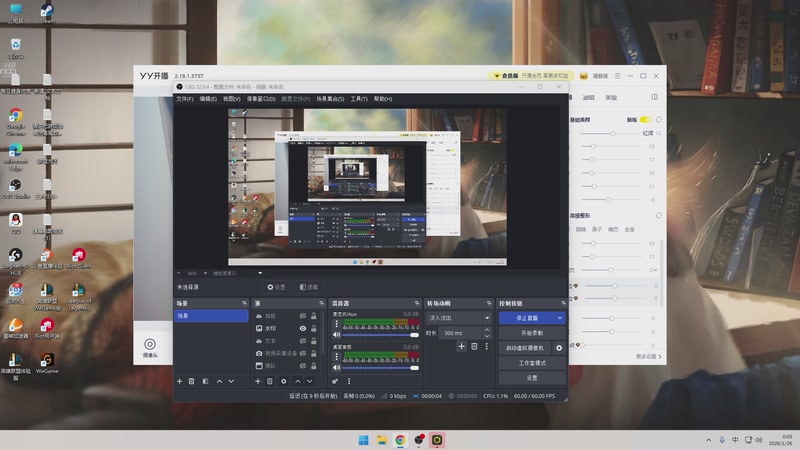Pop out the Scenes dock icon

click(x=244, y=303)
